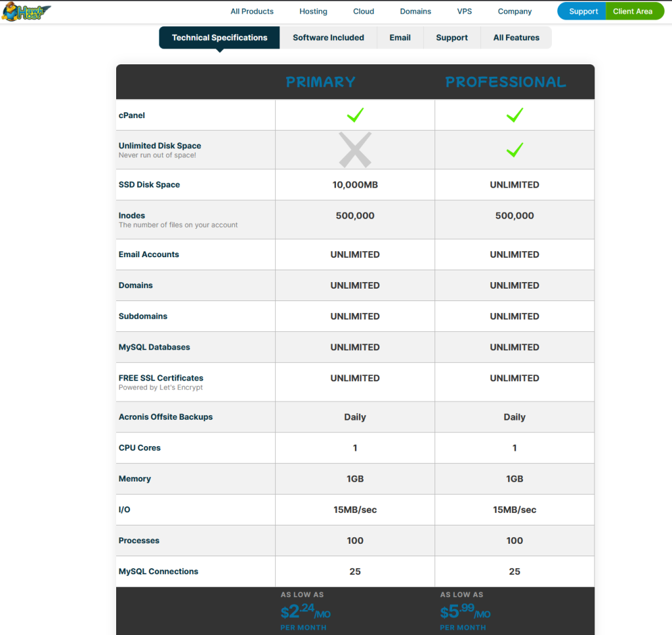Open the Company menu
The height and width of the screenshot is (635, 672).
[x=514, y=11]
